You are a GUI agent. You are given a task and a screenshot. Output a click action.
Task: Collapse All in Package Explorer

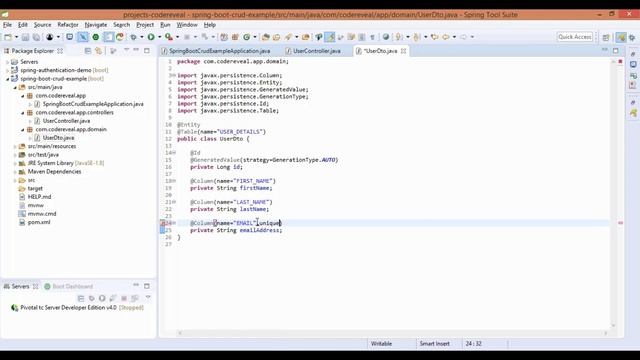click(x=88, y=51)
